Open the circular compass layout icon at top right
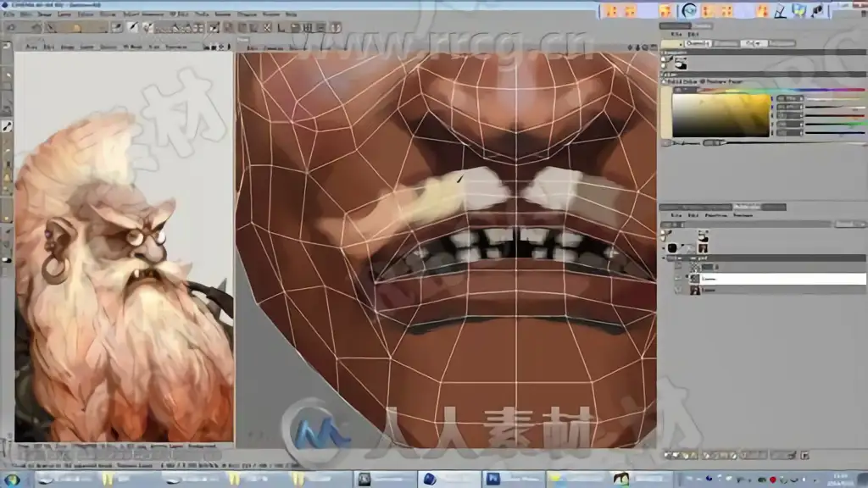 [689, 10]
